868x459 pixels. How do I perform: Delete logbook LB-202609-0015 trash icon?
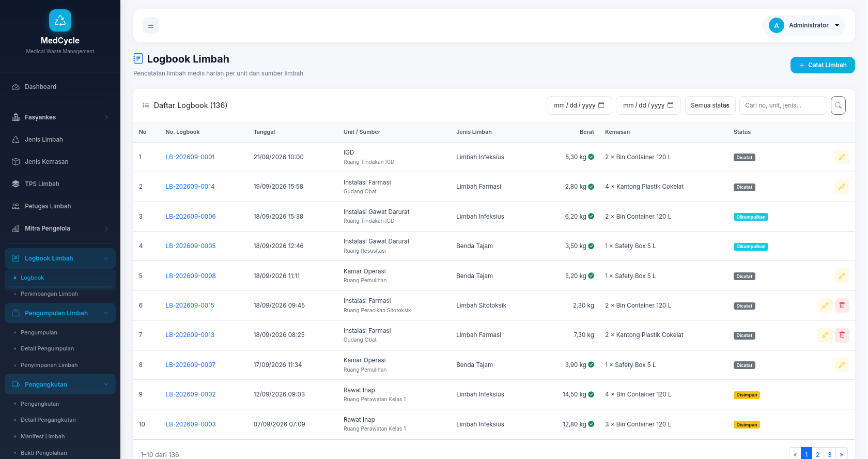point(842,305)
